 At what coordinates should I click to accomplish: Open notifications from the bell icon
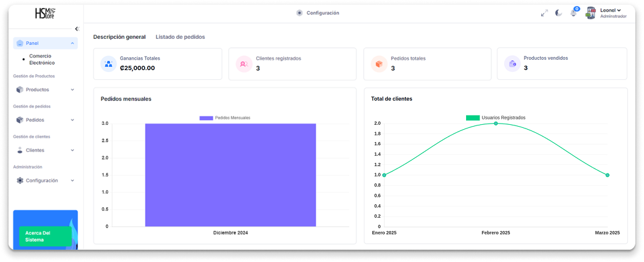[x=574, y=13]
